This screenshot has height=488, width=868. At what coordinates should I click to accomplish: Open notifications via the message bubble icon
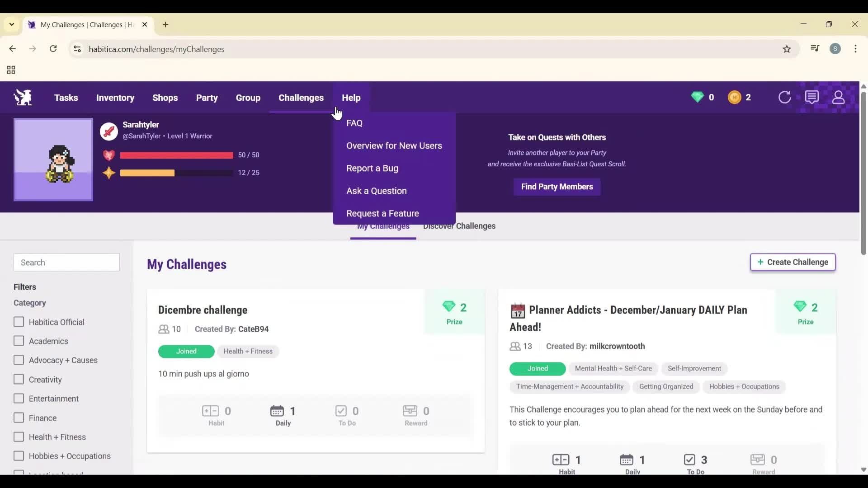point(812,97)
